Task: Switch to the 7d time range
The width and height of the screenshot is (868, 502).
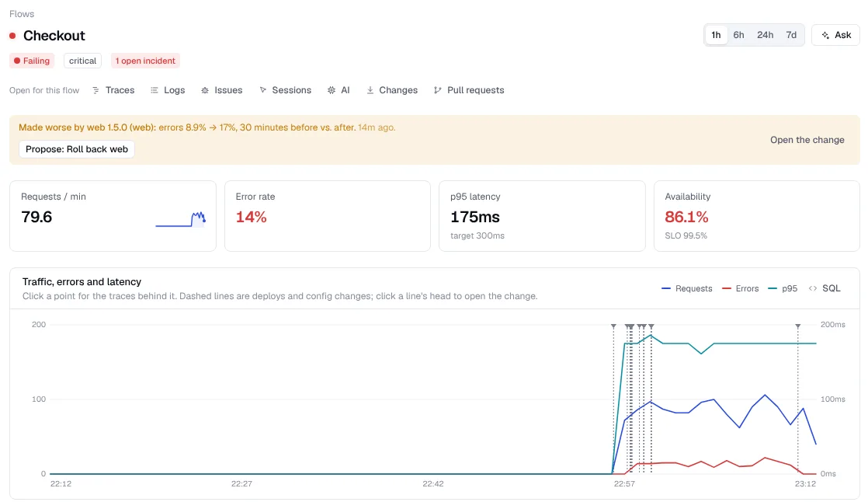Action: (791, 35)
